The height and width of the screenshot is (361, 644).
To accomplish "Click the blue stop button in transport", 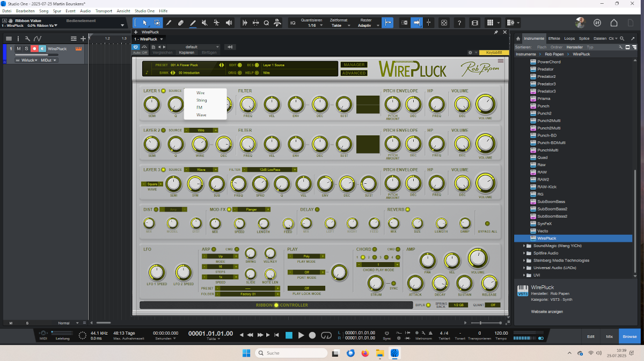I will coord(289,335).
